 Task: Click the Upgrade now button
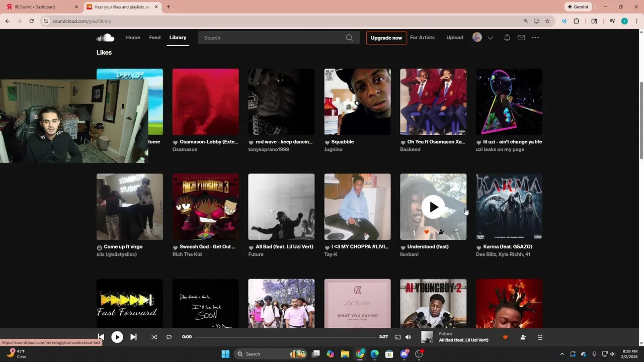[x=386, y=38]
